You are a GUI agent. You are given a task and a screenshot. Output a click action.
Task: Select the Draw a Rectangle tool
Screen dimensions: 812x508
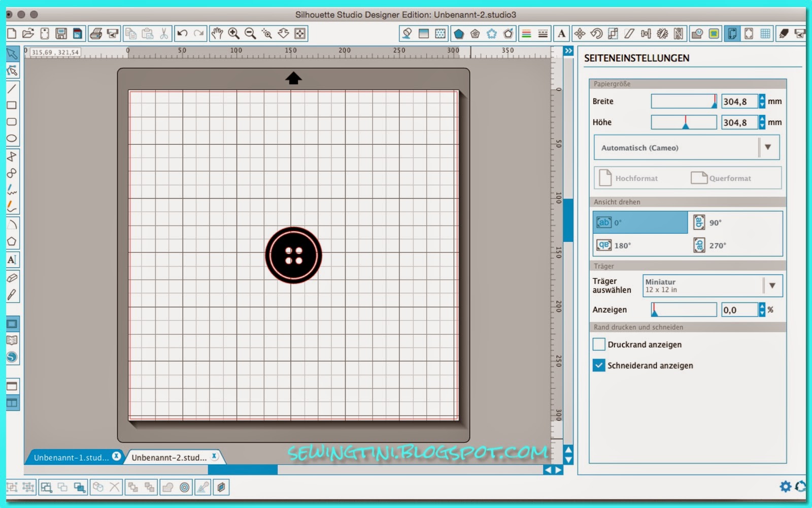pyautogui.click(x=12, y=105)
